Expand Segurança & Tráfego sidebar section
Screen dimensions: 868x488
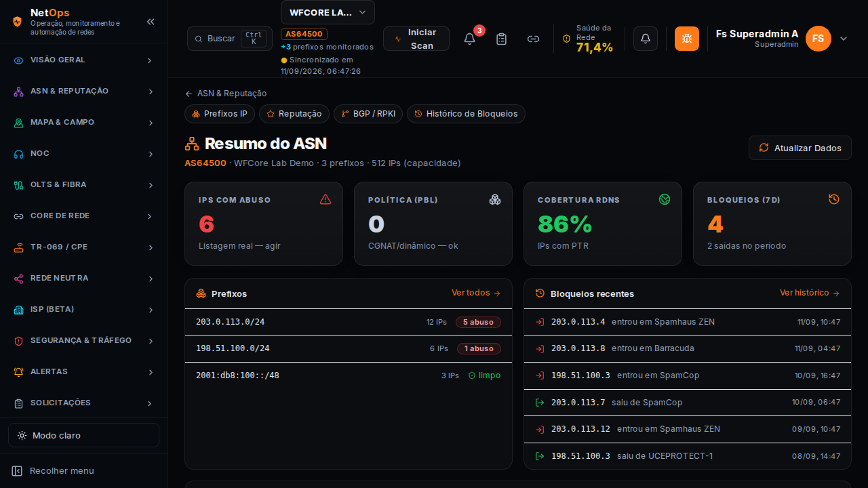(x=83, y=341)
